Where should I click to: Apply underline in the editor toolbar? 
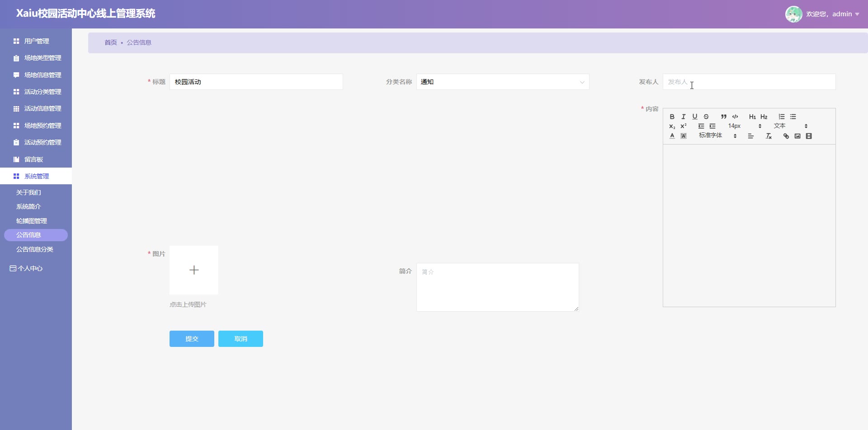click(695, 117)
